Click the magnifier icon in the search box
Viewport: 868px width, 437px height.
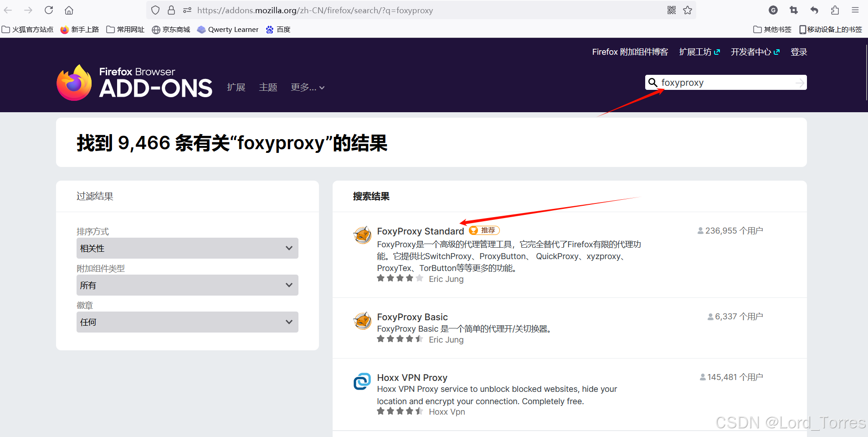tap(653, 83)
